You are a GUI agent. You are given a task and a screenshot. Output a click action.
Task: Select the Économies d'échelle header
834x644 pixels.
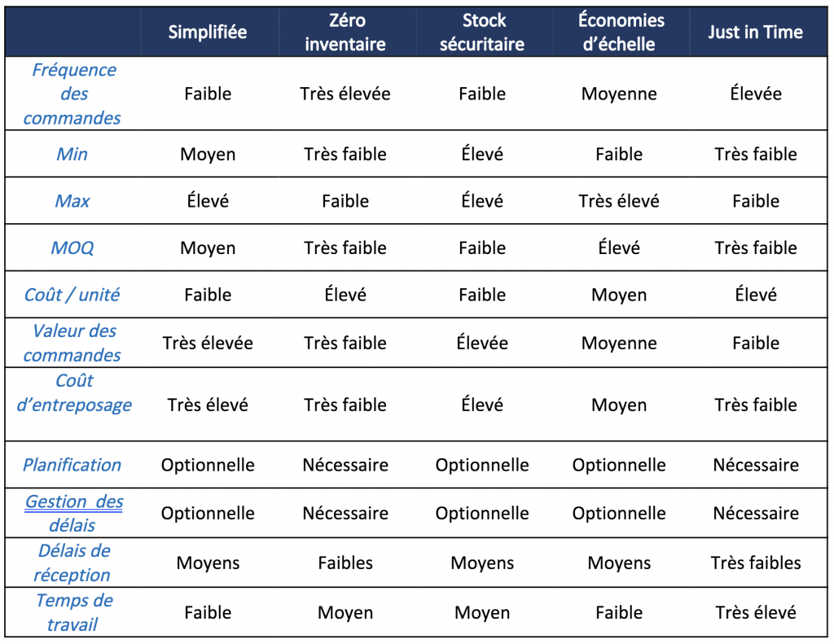pyautogui.click(x=620, y=32)
